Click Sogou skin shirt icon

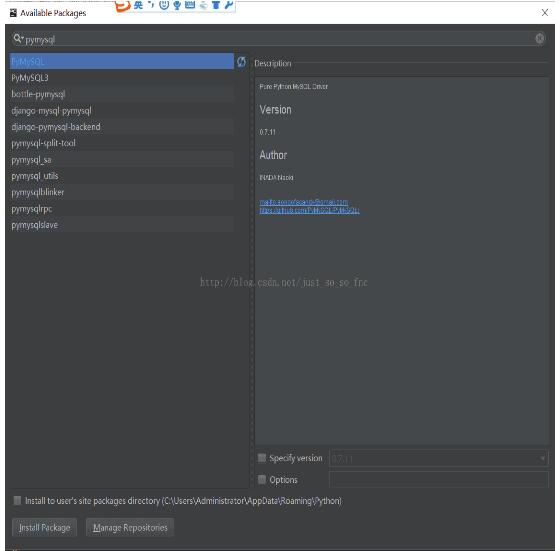(216, 5)
